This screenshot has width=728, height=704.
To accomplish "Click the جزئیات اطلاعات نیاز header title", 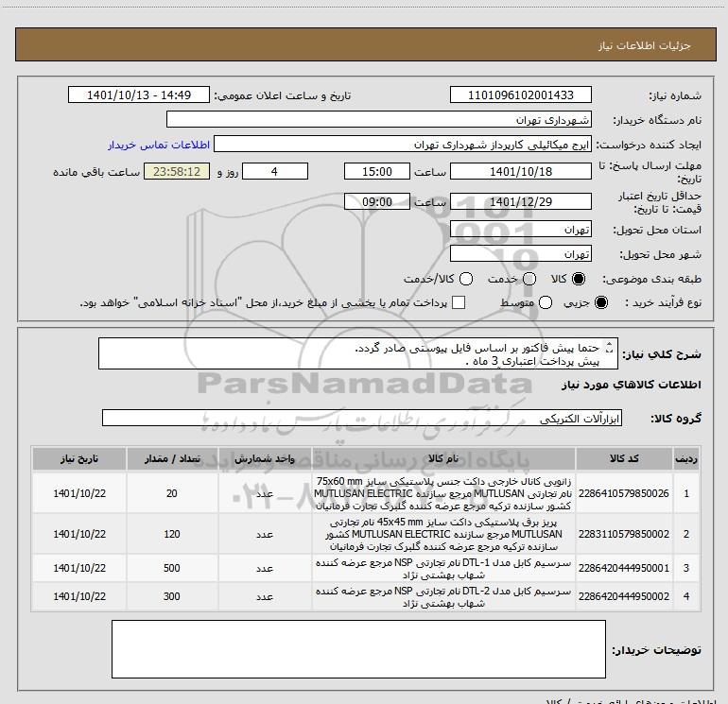I will coord(645,45).
